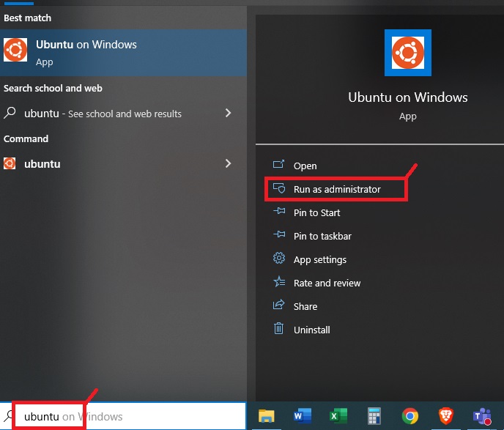
Task: Click the Command section heading
Action: (26, 139)
